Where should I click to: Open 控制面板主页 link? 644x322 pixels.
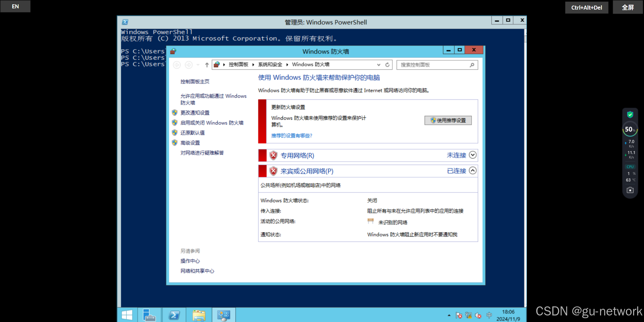pos(195,82)
